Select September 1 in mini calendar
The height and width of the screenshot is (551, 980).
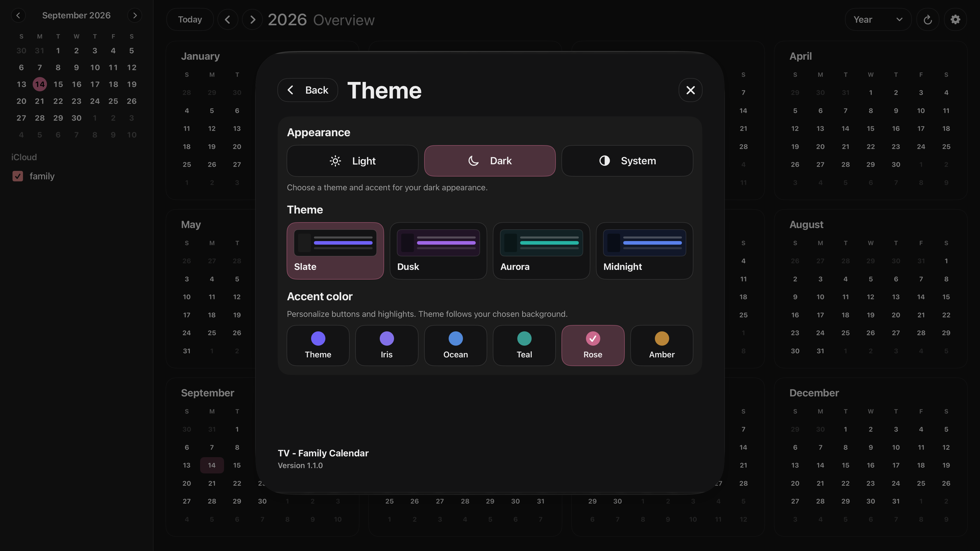click(x=58, y=51)
